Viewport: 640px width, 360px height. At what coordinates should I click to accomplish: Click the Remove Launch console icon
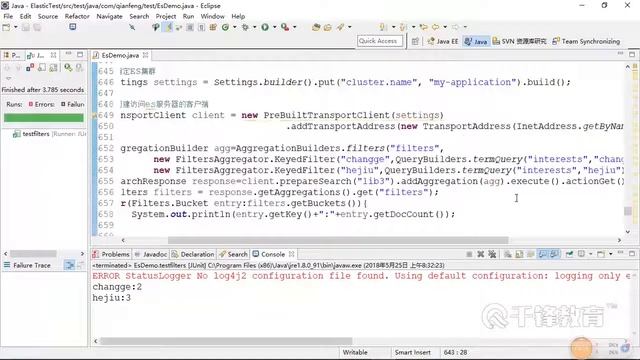tap(481, 254)
